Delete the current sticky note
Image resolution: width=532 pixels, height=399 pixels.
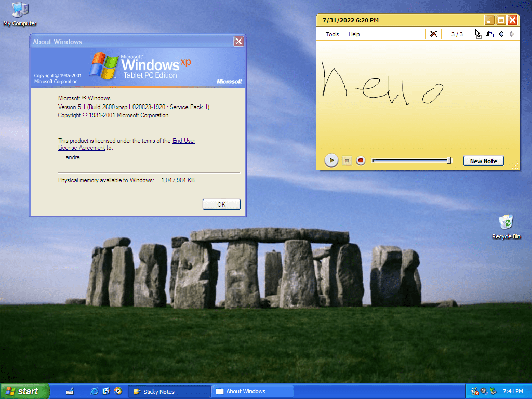[433, 34]
